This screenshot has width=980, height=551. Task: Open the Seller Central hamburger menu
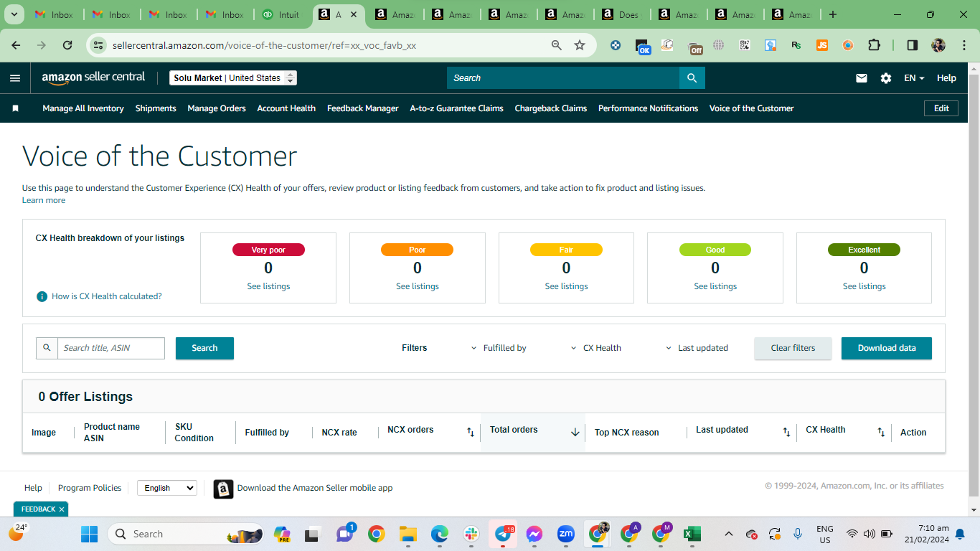click(15, 78)
